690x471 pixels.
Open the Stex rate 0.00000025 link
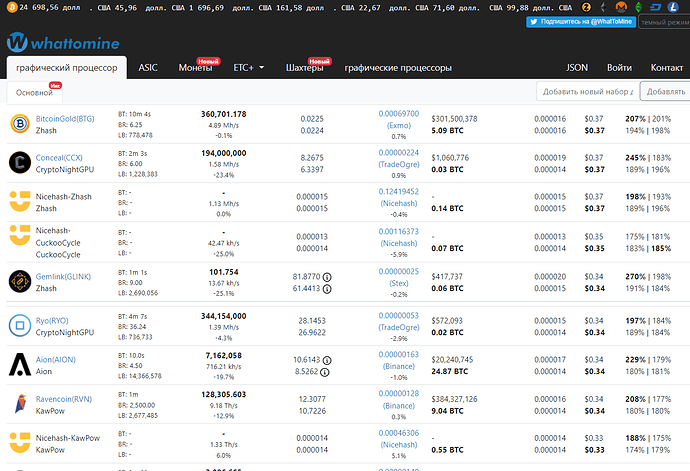(399, 277)
